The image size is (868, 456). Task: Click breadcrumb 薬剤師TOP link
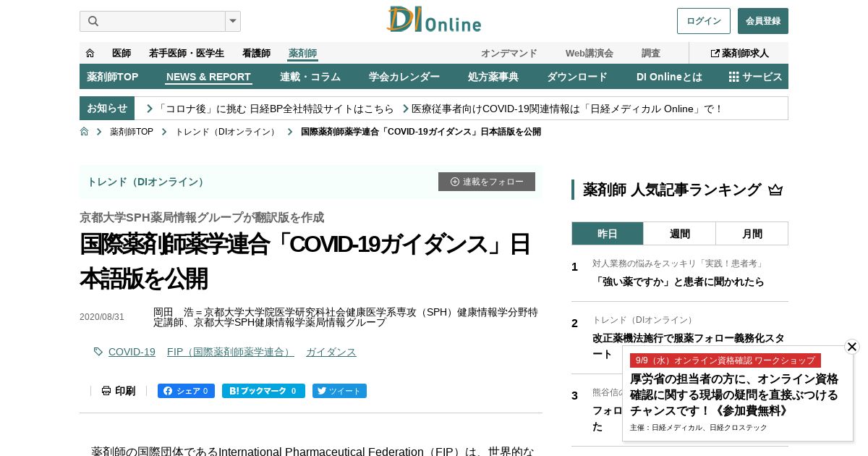pyautogui.click(x=132, y=132)
